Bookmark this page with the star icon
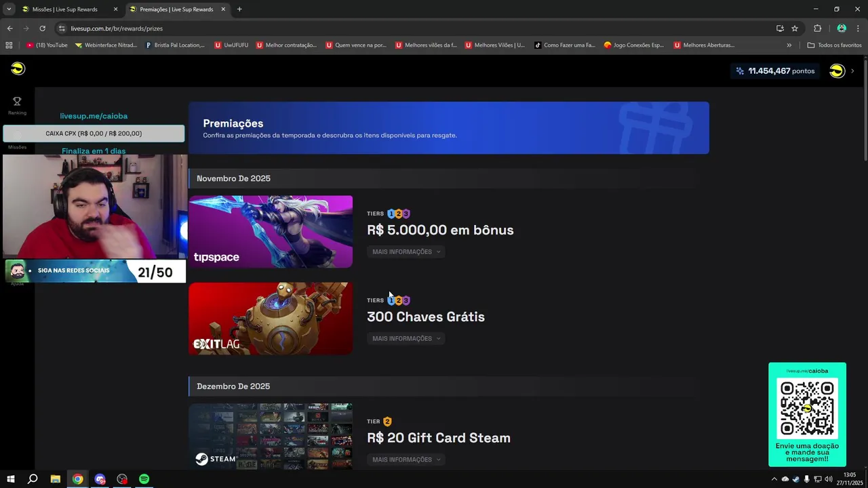 (x=795, y=28)
